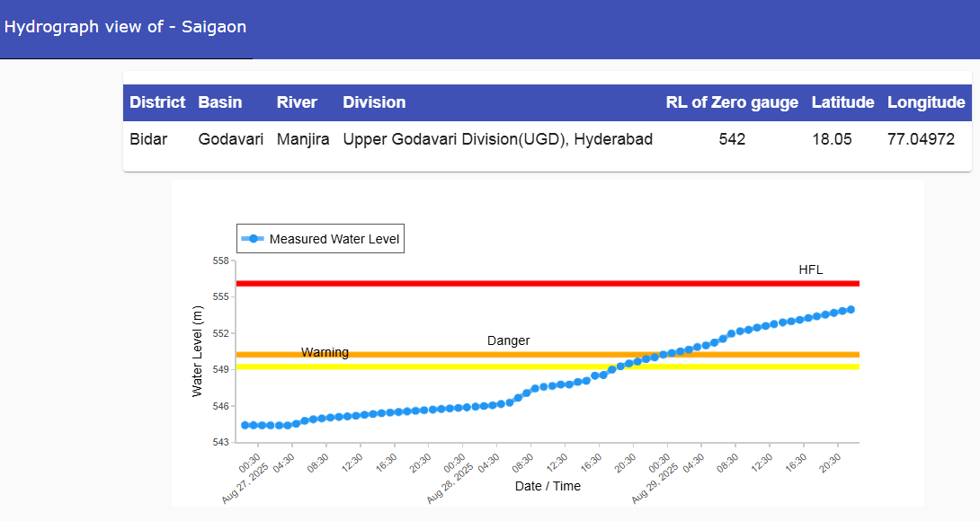Select the 77.04972 longitude value
Viewport: 980px width, 521px height.
pos(921,138)
